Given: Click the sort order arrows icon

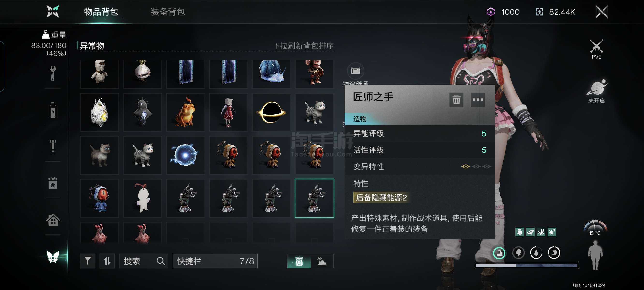Looking at the screenshot, I should [x=107, y=261].
